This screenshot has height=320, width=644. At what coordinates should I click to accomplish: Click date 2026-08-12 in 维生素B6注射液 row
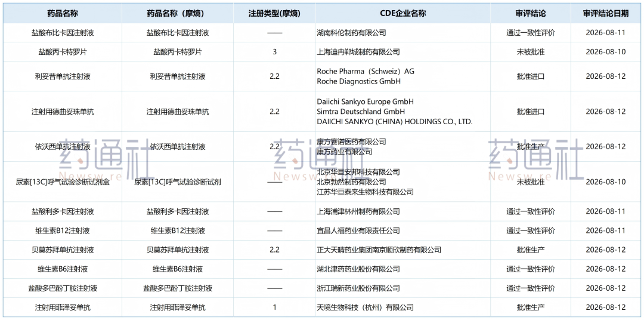coord(605,269)
